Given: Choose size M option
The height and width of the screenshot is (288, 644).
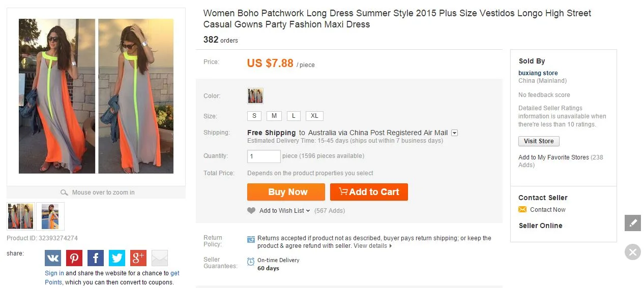Looking at the screenshot, I should coord(274,116).
